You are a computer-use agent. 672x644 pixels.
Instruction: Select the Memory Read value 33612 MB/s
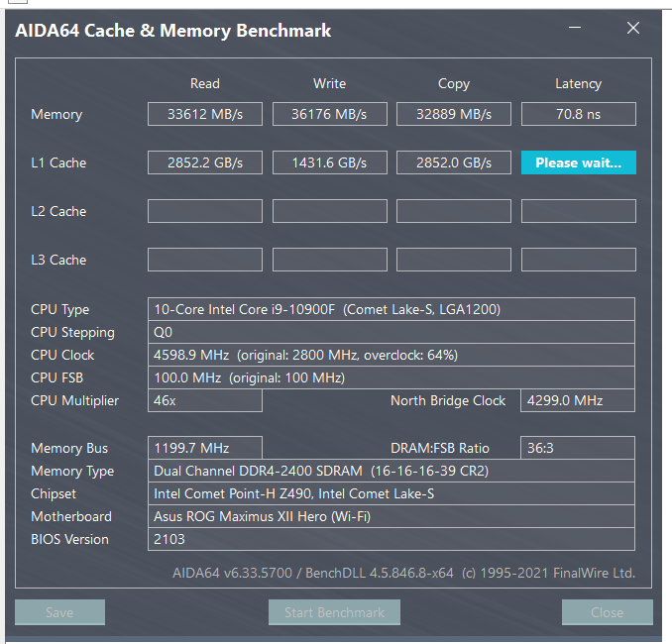[205, 114]
